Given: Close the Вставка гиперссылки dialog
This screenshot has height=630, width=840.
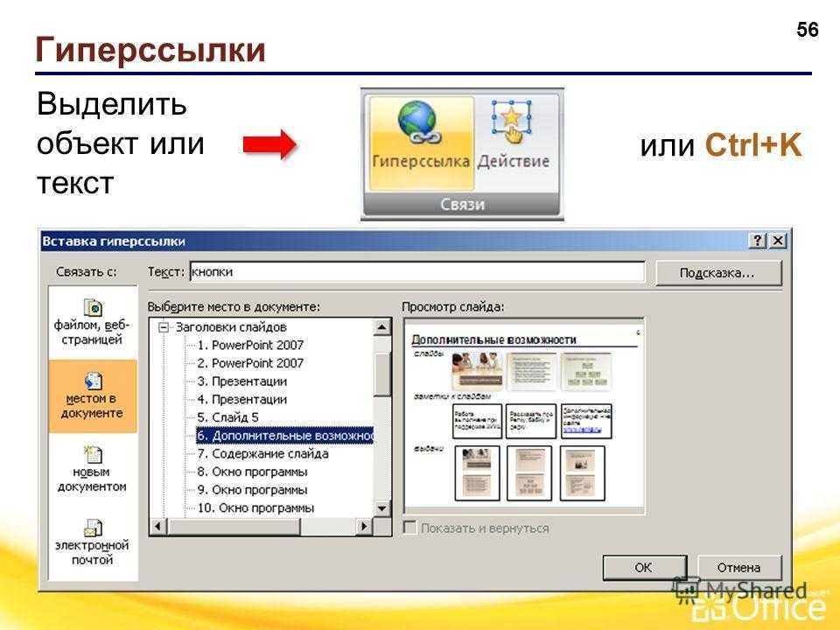Looking at the screenshot, I should click(778, 241).
